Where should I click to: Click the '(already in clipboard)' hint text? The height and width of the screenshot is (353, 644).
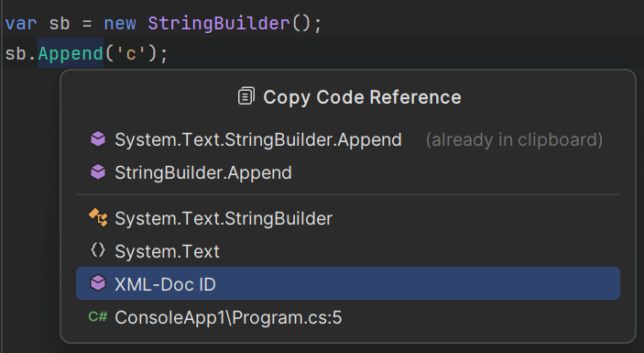pos(514,139)
